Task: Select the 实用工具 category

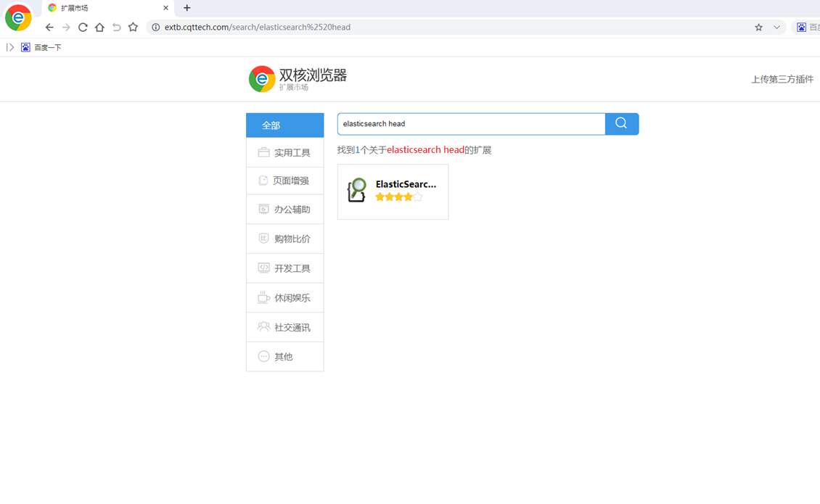Action: tap(285, 153)
